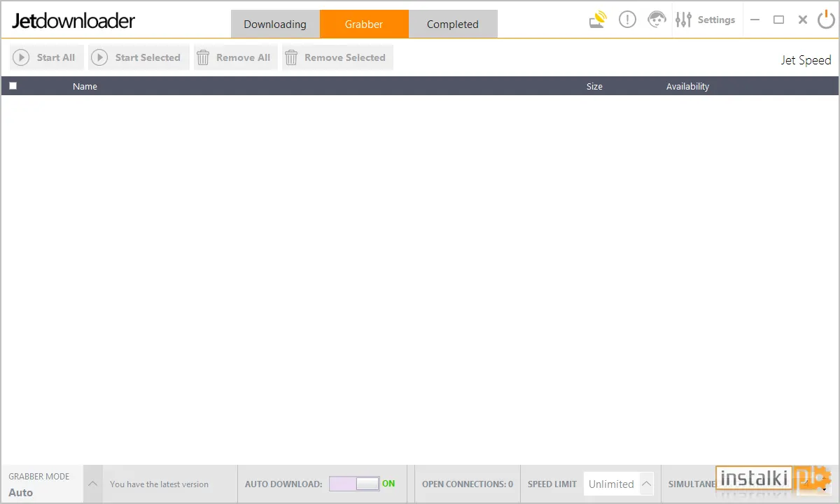Click the Start All button
The height and width of the screenshot is (504, 840).
47,57
